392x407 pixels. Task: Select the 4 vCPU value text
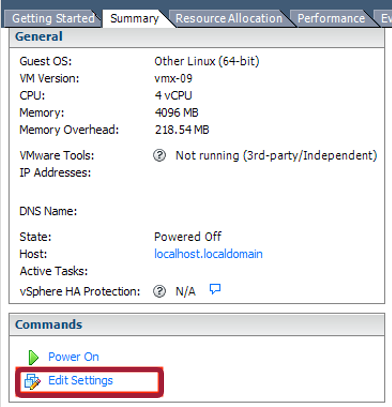(173, 96)
